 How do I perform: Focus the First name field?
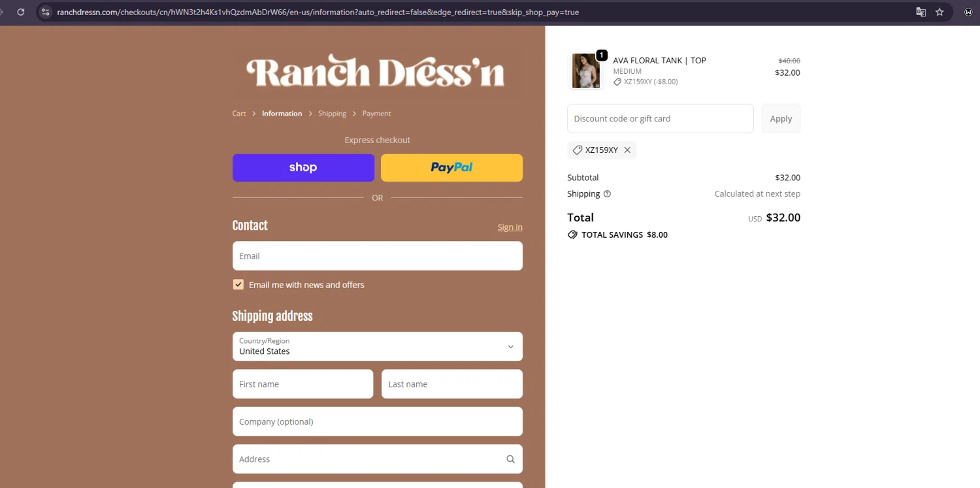coord(302,384)
